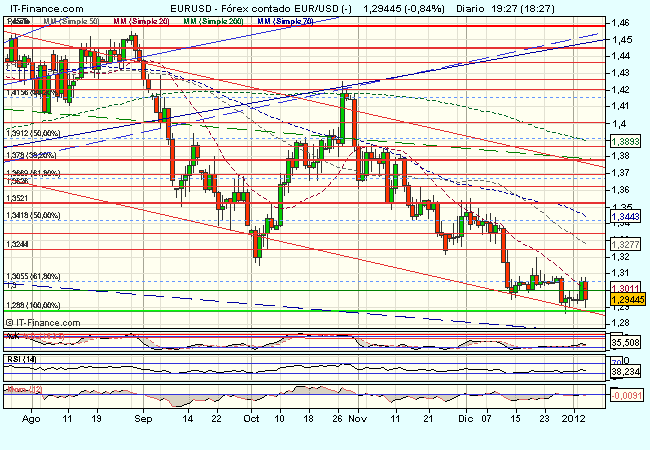Select the MM (Simple 70) legend entry
Image resolution: width=650 pixels, height=450 pixels.
click(x=285, y=21)
